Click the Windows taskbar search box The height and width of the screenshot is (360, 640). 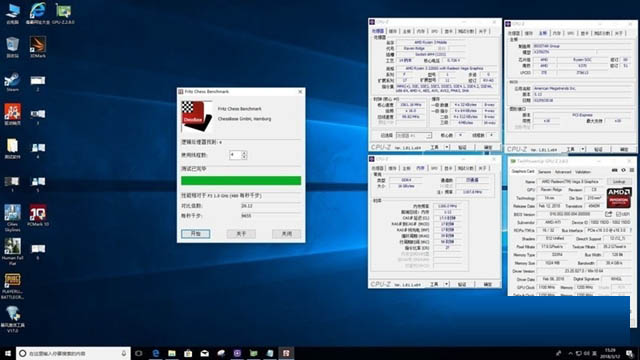pos(73,353)
